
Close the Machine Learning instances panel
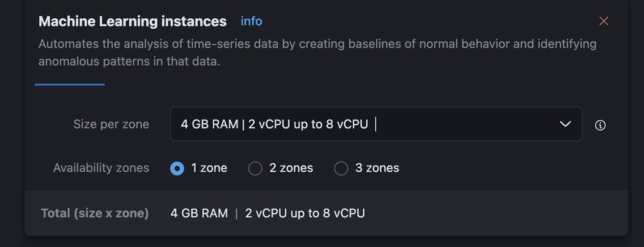pos(604,21)
